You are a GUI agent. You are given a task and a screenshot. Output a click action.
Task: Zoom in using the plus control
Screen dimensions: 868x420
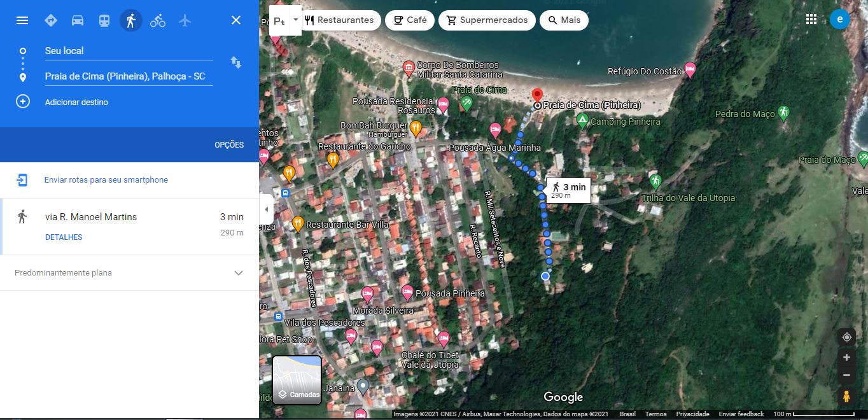[x=847, y=357]
